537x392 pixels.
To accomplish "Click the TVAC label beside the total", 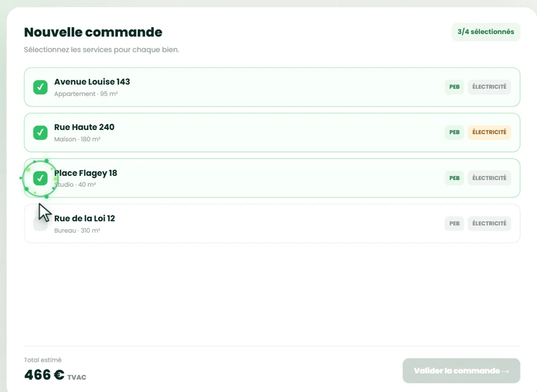I will tap(77, 377).
